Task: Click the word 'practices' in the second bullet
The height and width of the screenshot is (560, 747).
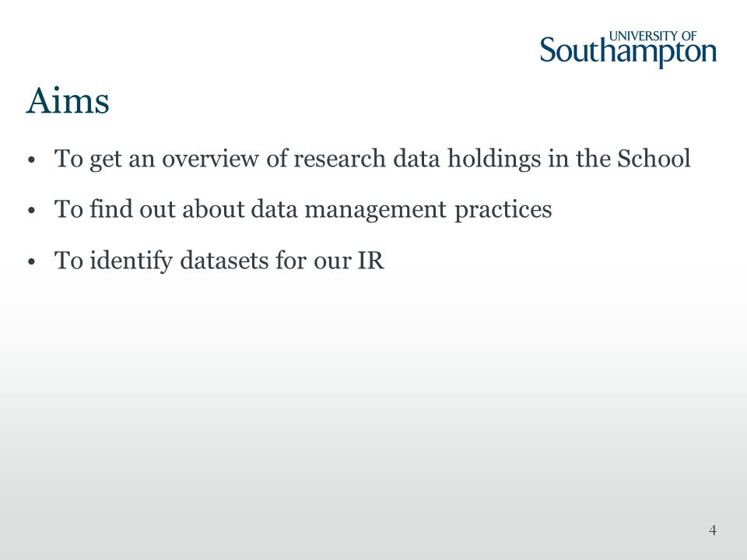Action: pos(503,211)
